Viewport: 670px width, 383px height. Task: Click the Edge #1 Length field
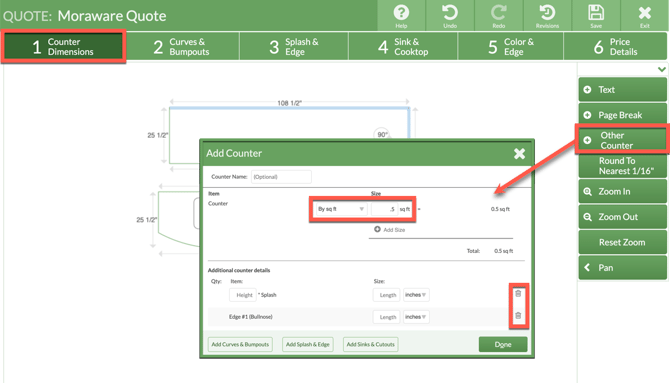(x=387, y=317)
